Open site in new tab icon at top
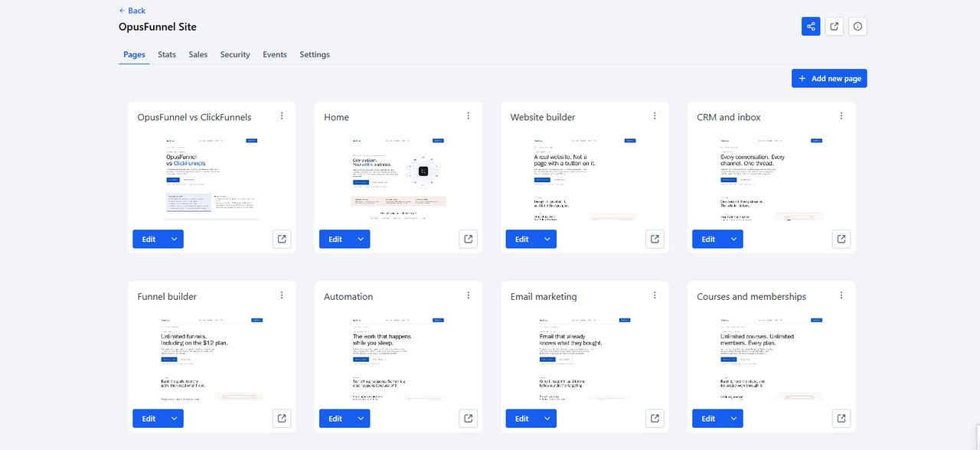 coord(835,26)
